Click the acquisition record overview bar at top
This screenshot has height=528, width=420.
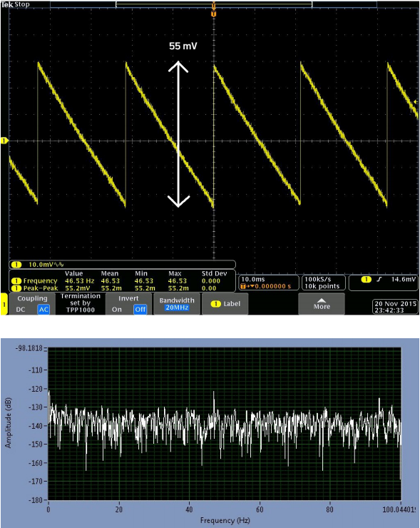click(214, 4)
